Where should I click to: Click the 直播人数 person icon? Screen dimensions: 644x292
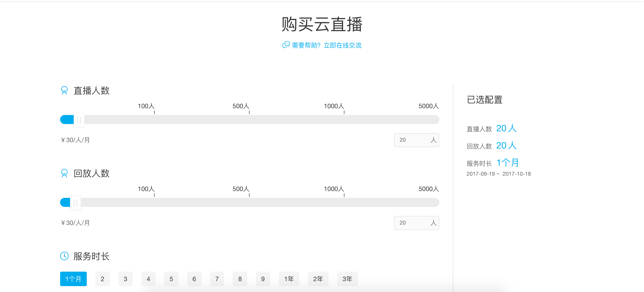(x=64, y=90)
